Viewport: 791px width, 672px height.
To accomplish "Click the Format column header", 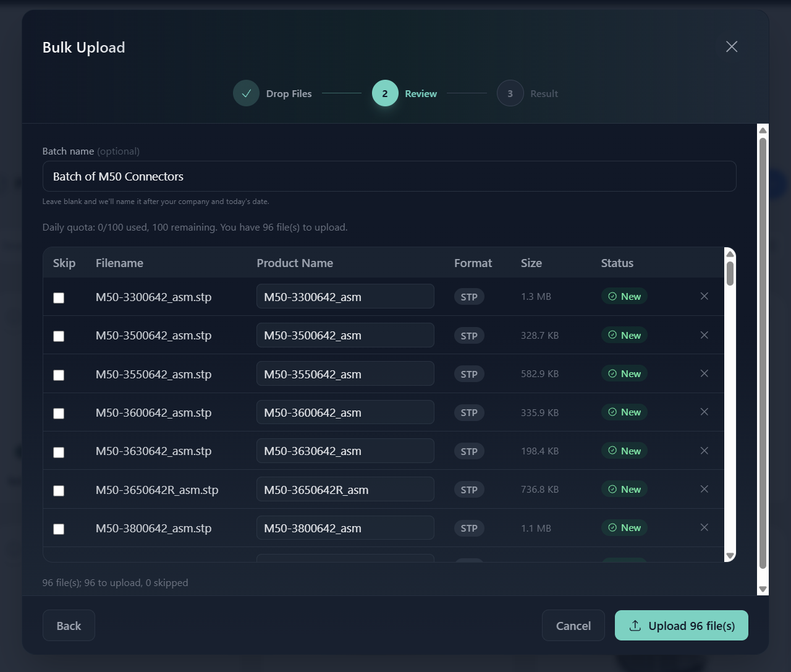I will coord(473,263).
